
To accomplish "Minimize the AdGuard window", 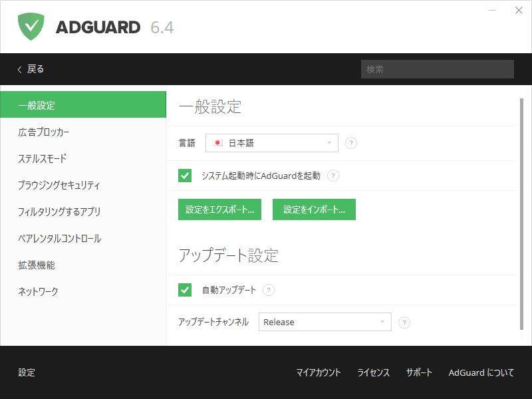I will point(492,11).
